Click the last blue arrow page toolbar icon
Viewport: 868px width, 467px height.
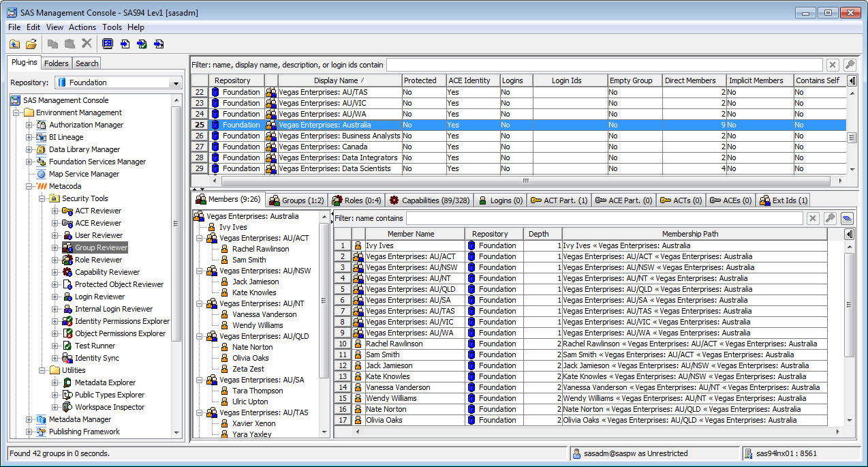pyautogui.click(x=159, y=44)
